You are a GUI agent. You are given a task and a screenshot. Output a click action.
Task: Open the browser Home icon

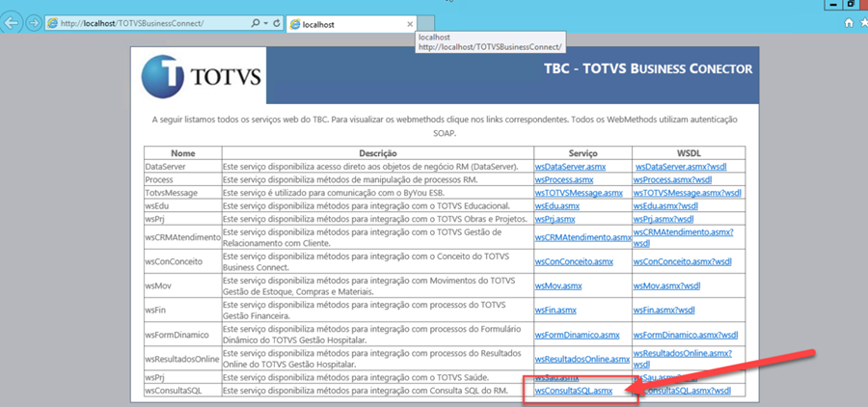[x=849, y=23]
